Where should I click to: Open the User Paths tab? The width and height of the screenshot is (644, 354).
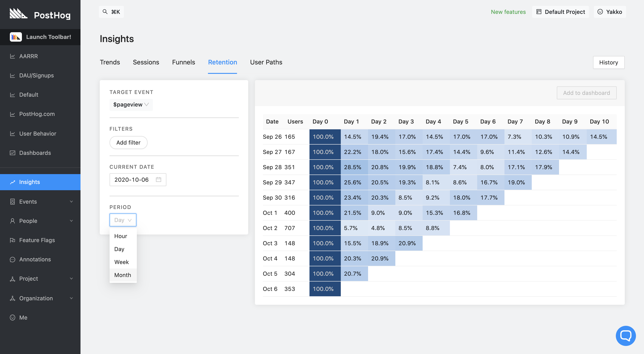click(266, 62)
